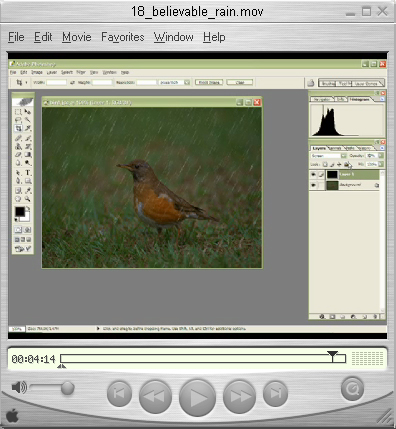Viewport: 396px width, 429px height.
Task: Toggle lock transparent pixels in Layers panel
Action: (x=325, y=164)
